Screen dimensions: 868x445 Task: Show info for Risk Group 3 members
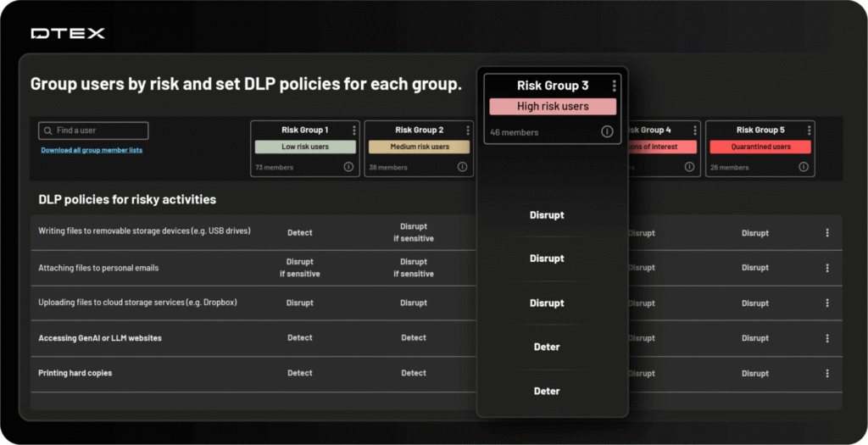(x=607, y=131)
